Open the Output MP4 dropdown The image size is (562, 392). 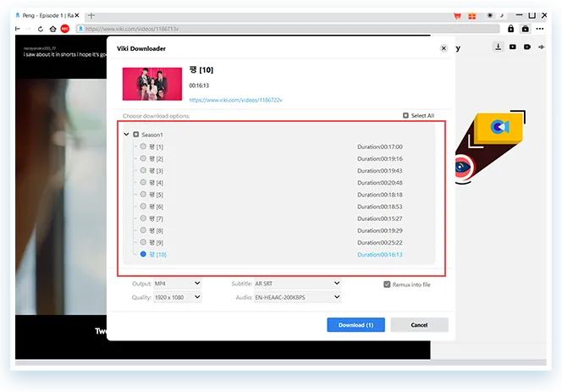click(177, 284)
